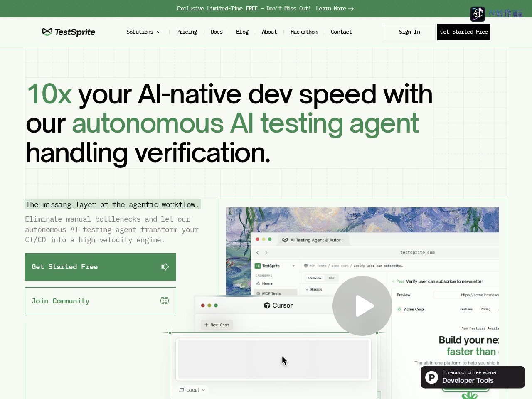Click the Sign In button
This screenshot has height=399, width=532.
[x=409, y=32]
